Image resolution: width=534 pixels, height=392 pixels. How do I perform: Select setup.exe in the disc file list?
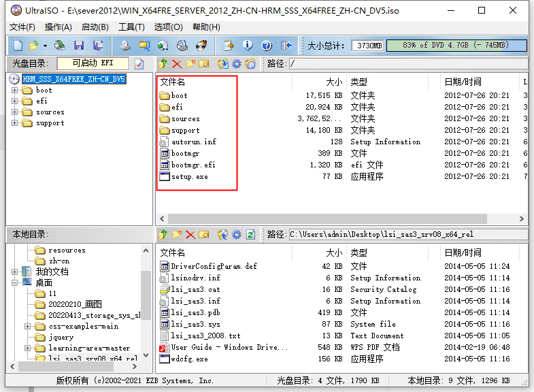tap(184, 177)
